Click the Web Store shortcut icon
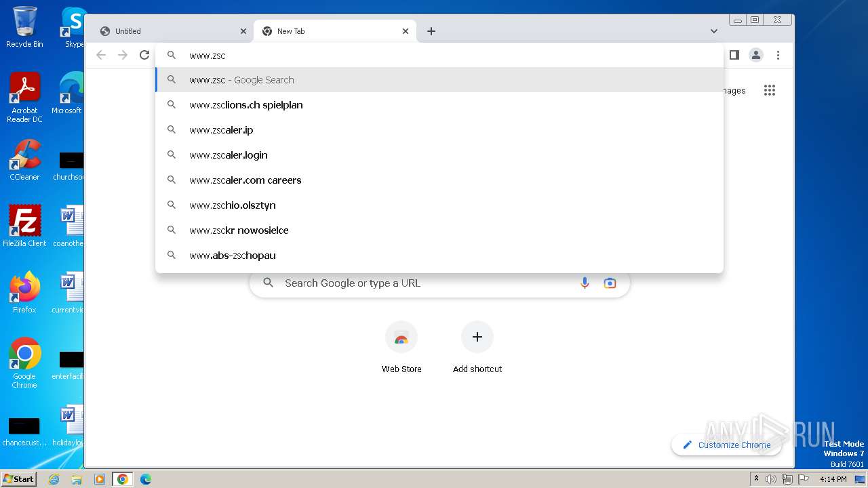 point(401,337)
